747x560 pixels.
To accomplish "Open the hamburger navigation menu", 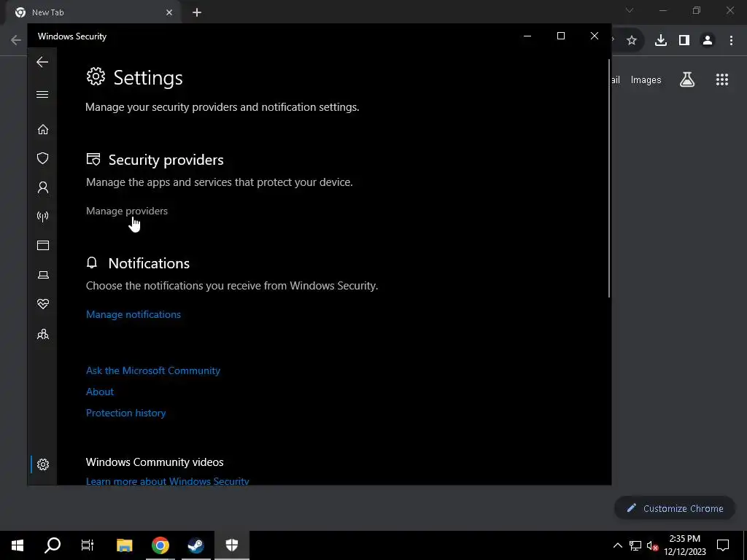I will pyautogui.click(x=42, y=94).
